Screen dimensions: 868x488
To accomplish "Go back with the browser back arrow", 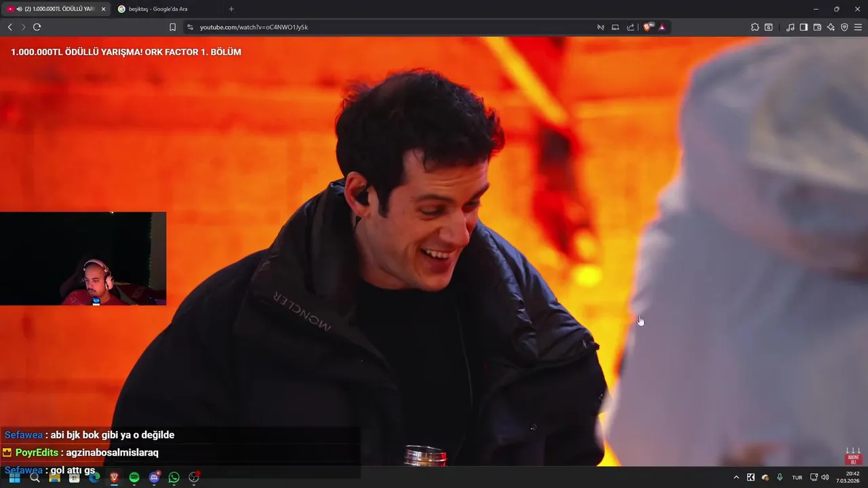I will (9, 27).
